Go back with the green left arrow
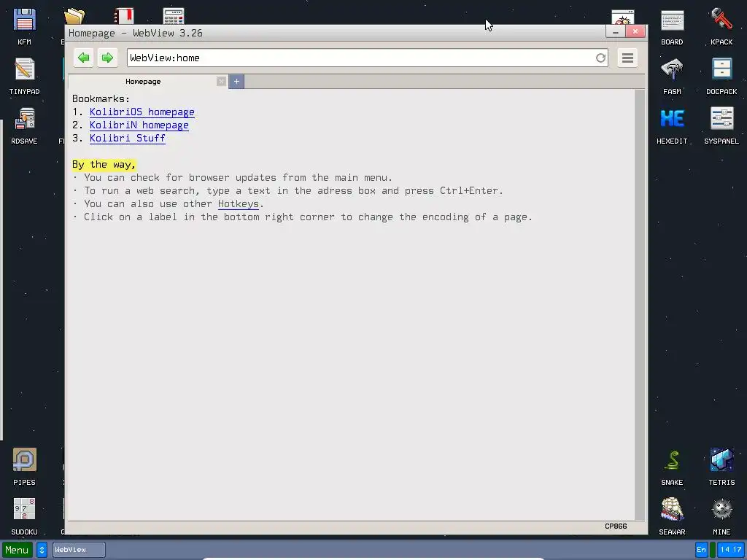 pyautogui.click(x=84, y=58)
